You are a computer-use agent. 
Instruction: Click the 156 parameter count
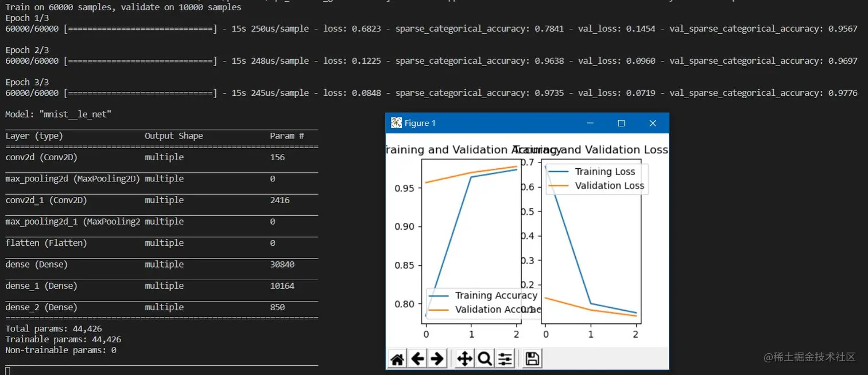277,157
